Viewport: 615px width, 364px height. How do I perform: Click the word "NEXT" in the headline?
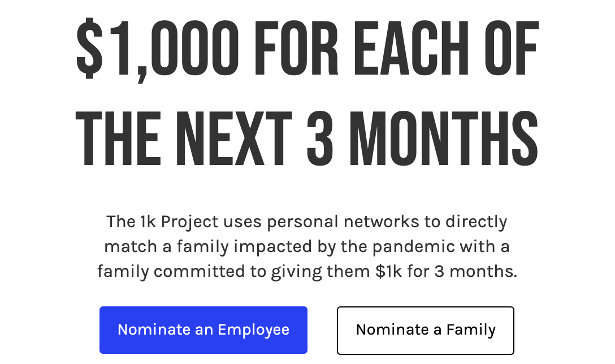tap(234, 138)
